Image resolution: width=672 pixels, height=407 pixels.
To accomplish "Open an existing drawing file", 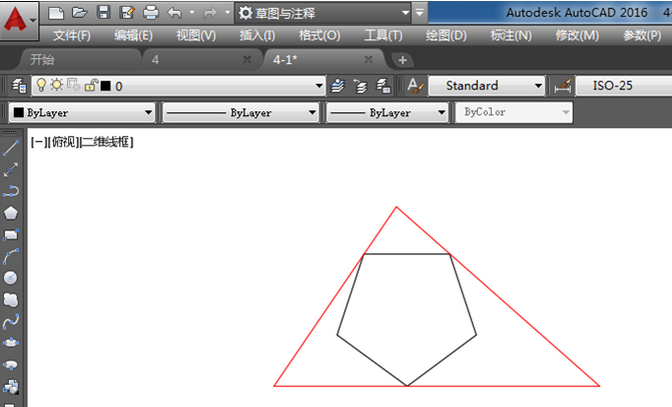I will point(79,13).
